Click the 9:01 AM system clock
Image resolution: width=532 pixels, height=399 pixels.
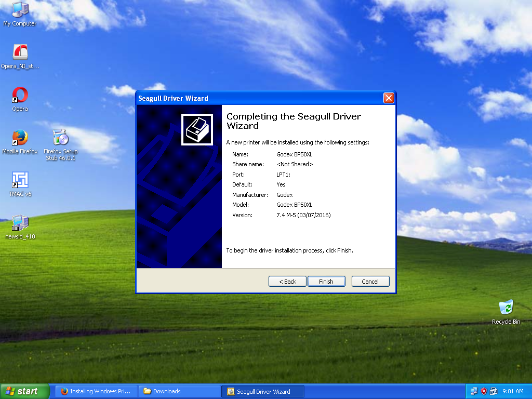point(513,391)
